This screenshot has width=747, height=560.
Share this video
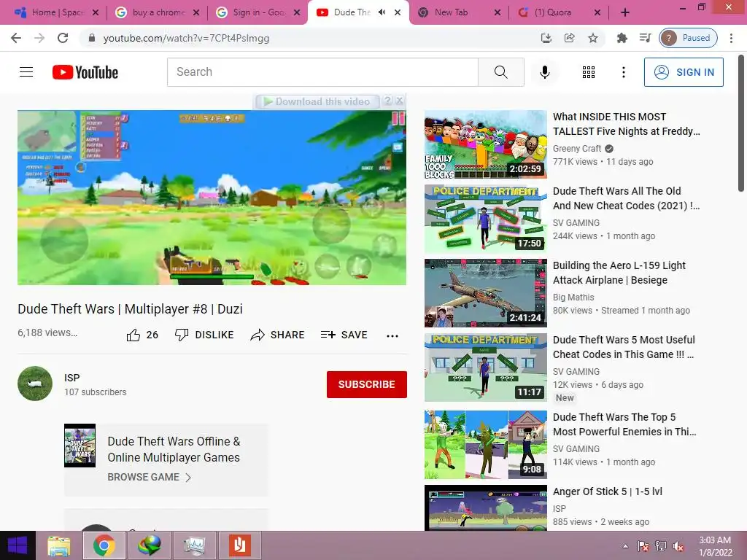tap(277, 335)
